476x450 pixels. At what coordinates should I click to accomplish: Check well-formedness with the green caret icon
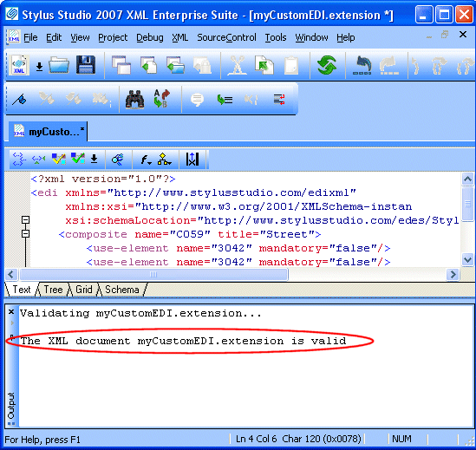pos(38,159)
